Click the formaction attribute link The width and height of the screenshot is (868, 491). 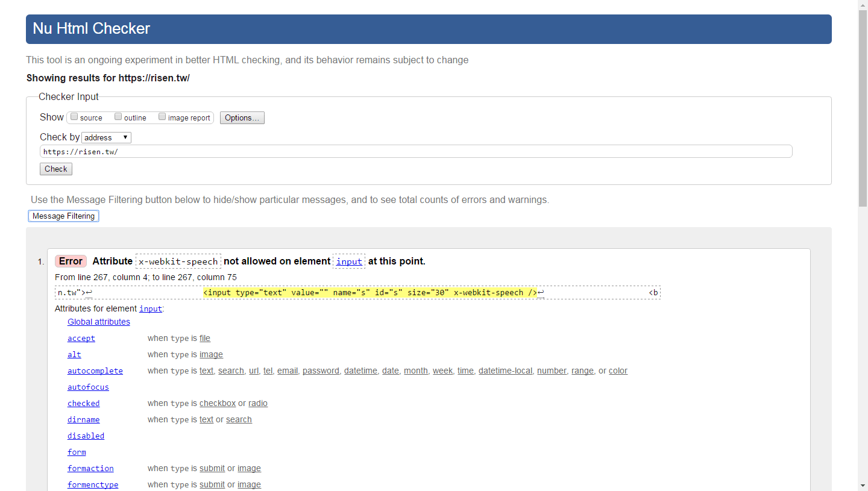[90, 469]
